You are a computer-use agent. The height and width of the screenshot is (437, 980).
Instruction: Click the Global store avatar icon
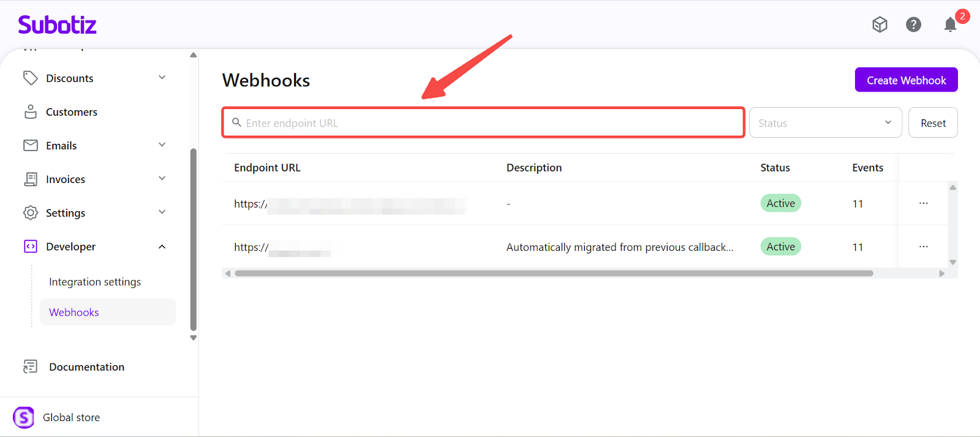[24, 417]
